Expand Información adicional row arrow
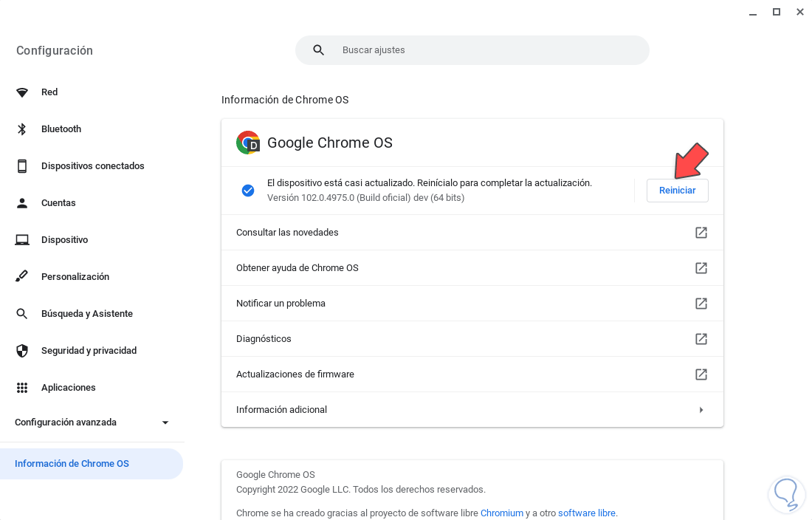 (701, 410)
